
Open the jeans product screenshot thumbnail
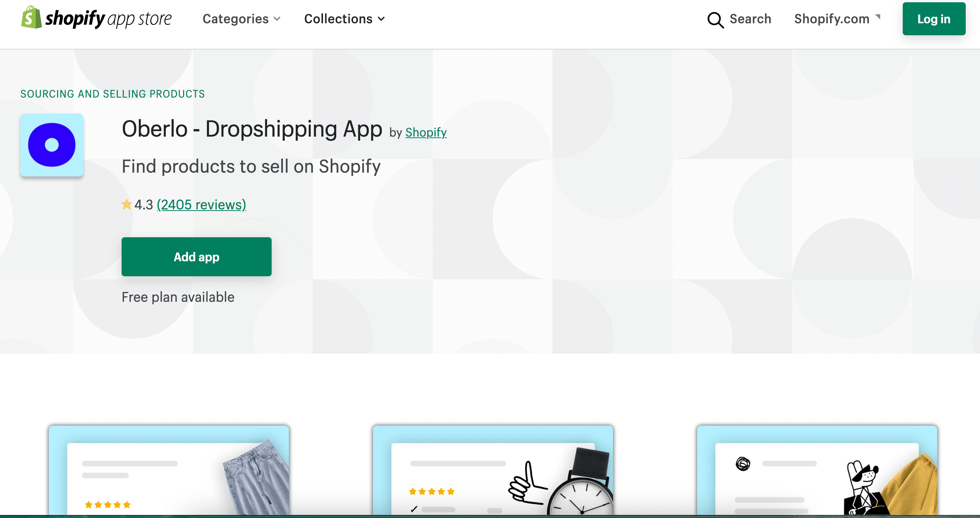tap(168, 470)
